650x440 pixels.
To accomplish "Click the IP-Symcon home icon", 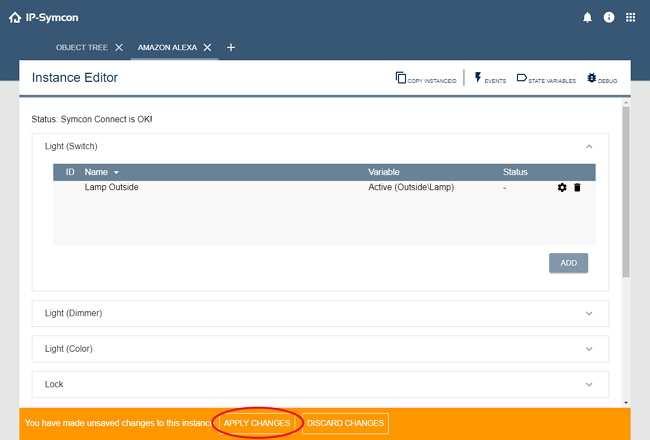I will click(14, 17).
